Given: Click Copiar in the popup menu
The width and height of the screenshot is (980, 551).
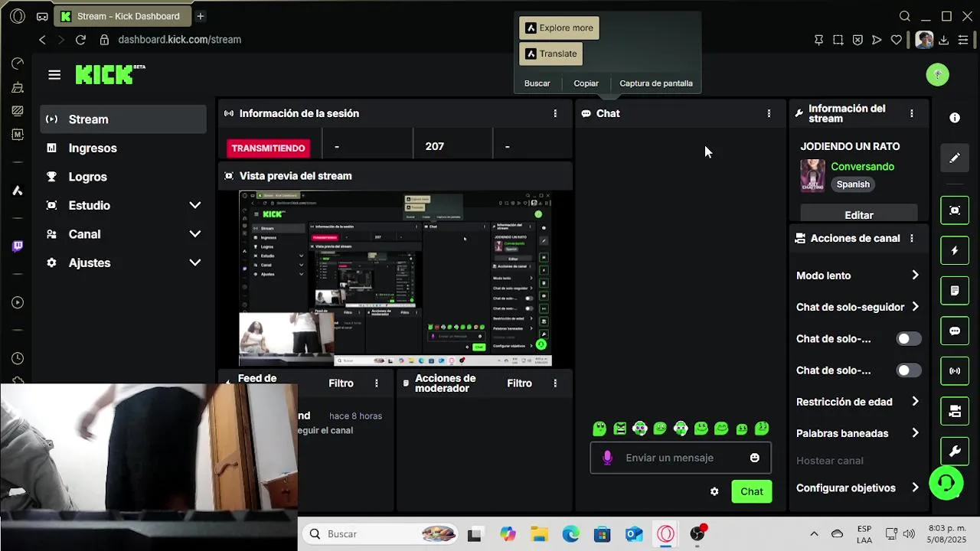Looking at the screenshot, I should [x=586, y=83].
